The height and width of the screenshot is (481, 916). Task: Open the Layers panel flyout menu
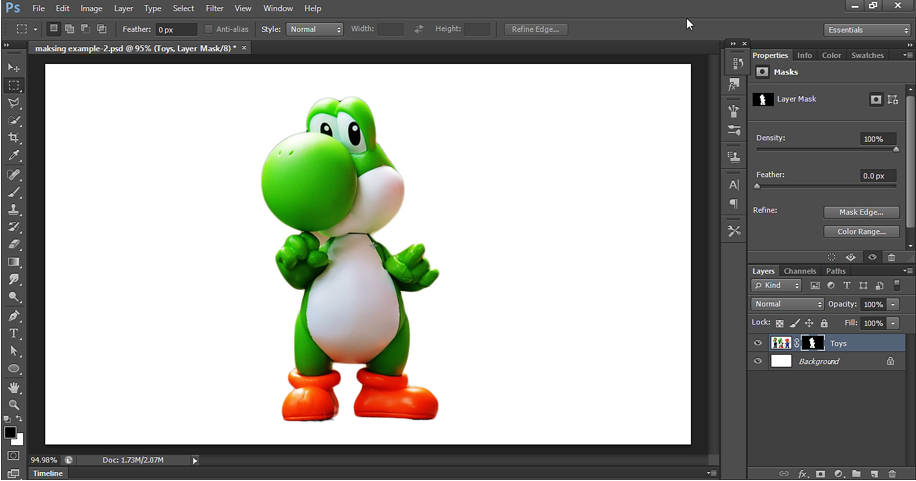[x=907, y=271]
